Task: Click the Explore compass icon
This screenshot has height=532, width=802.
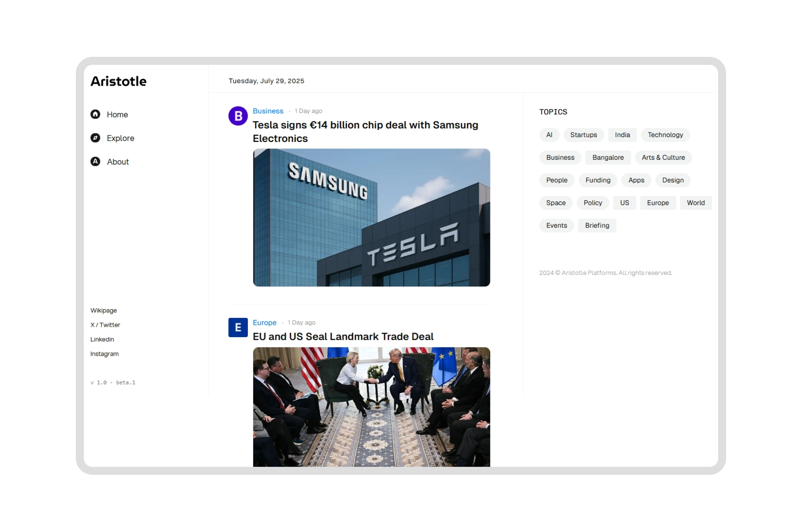Action: (x=95, y=138)
